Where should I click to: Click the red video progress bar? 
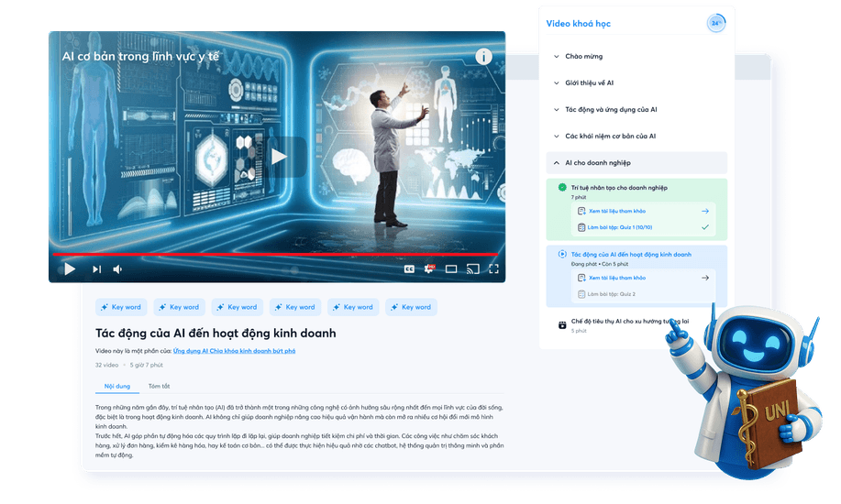[275, 254]
